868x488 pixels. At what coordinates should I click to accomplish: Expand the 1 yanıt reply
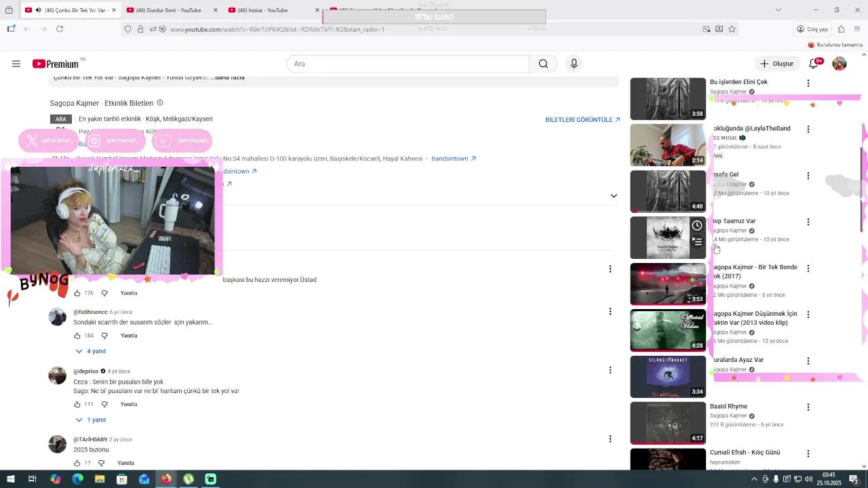90,420
